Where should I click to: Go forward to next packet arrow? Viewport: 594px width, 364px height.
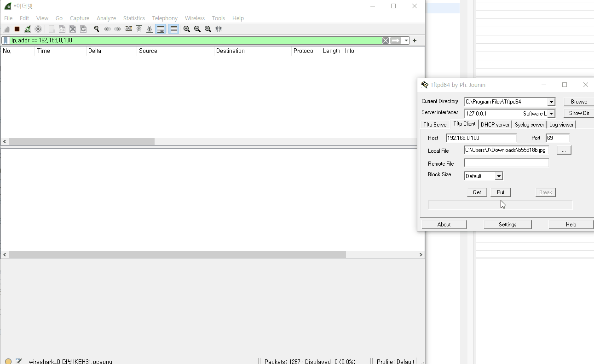[118, 29]
